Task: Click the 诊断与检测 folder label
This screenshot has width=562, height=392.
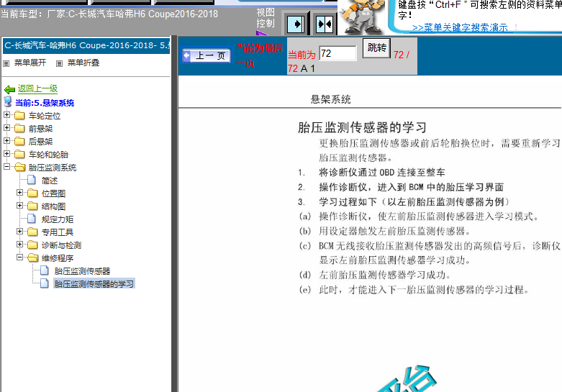Action: [x=61, y=245]
